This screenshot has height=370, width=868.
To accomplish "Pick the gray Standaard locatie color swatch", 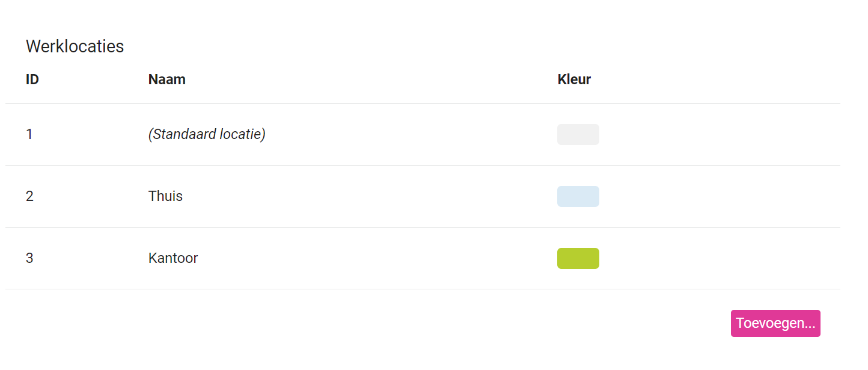I will coord(578,134).
